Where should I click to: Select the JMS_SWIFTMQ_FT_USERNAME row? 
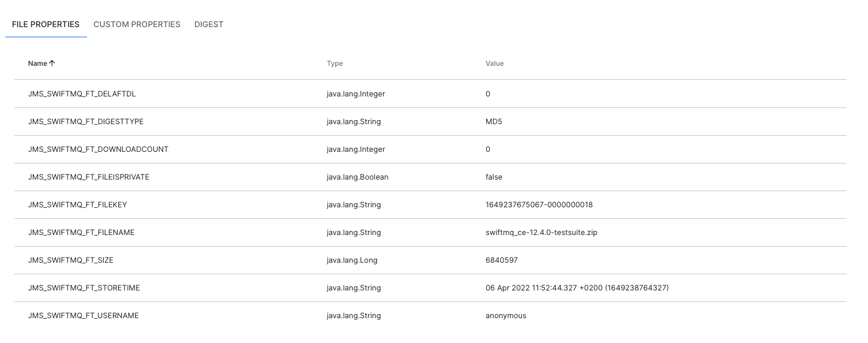click(83, 316)
